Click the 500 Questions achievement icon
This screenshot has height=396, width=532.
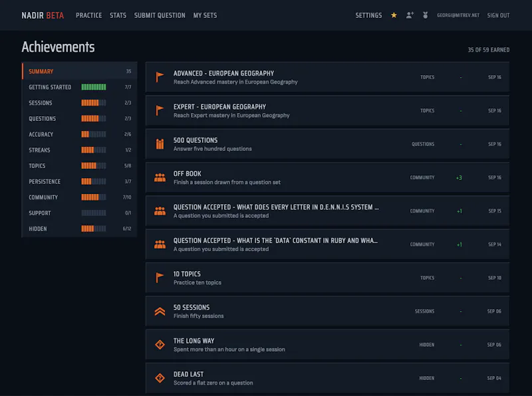pyautogui.click(x=160, y=144)
